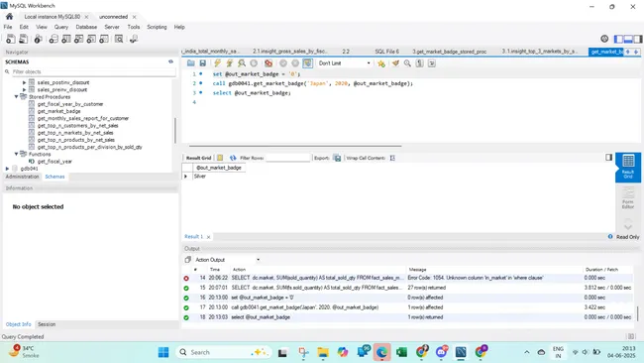Execute statement under cursor lightning icon
Screen dimensions: 644x363
[229, 63]
